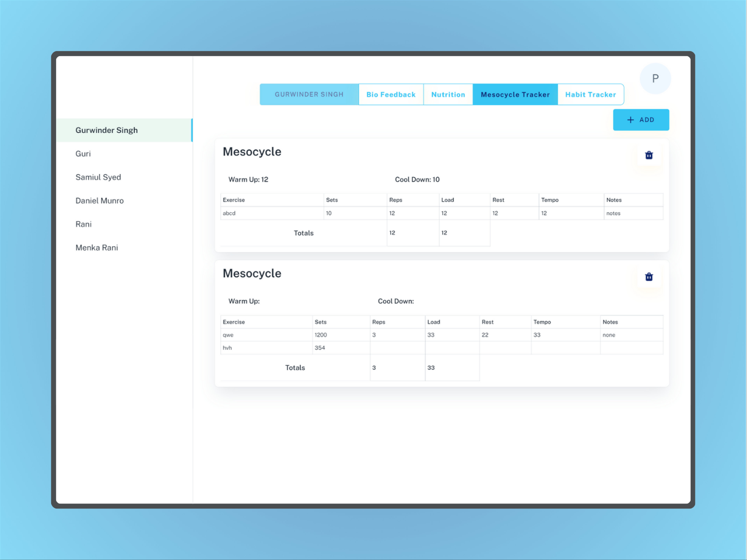Click 'Cool Down: 10' text
The image size is (747, 560).
(x=417, y=180)
